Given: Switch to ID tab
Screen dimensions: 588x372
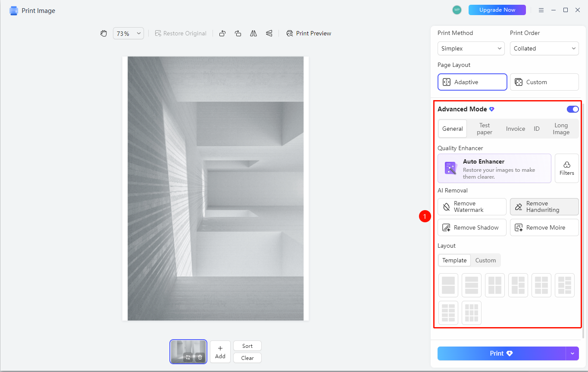Looking at the screenshot, I should (x=537, y=129).
